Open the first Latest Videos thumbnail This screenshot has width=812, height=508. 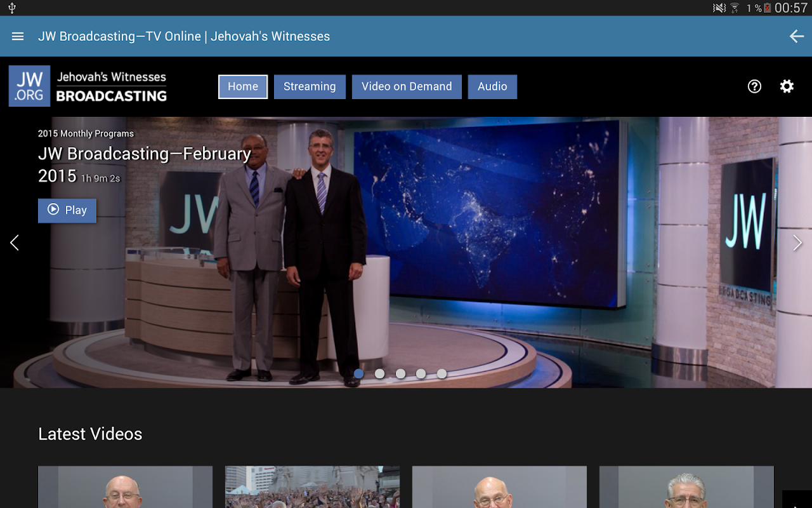(x=125, y=487)
